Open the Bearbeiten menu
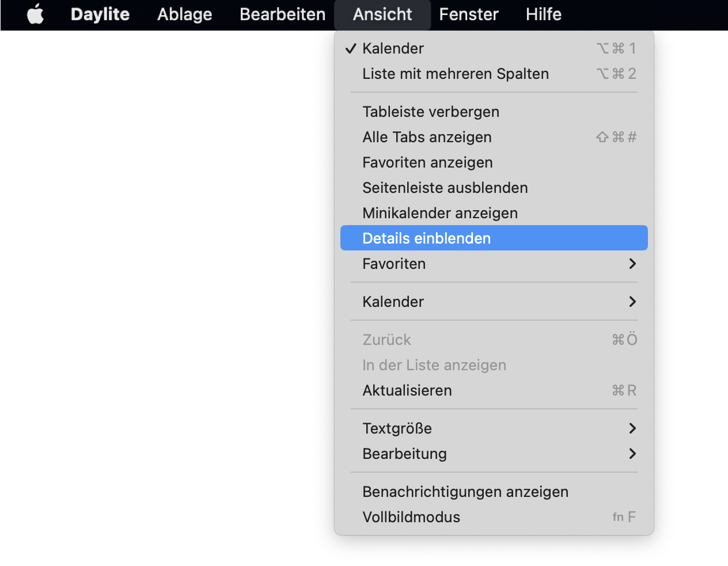The height and width of the screenshot is (566, 728). pos(283,14)
